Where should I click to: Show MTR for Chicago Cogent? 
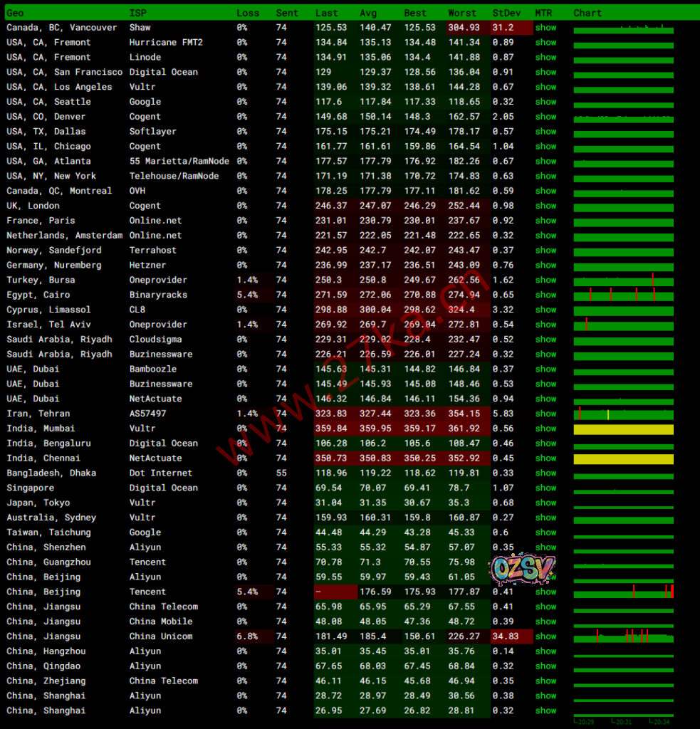545,147
